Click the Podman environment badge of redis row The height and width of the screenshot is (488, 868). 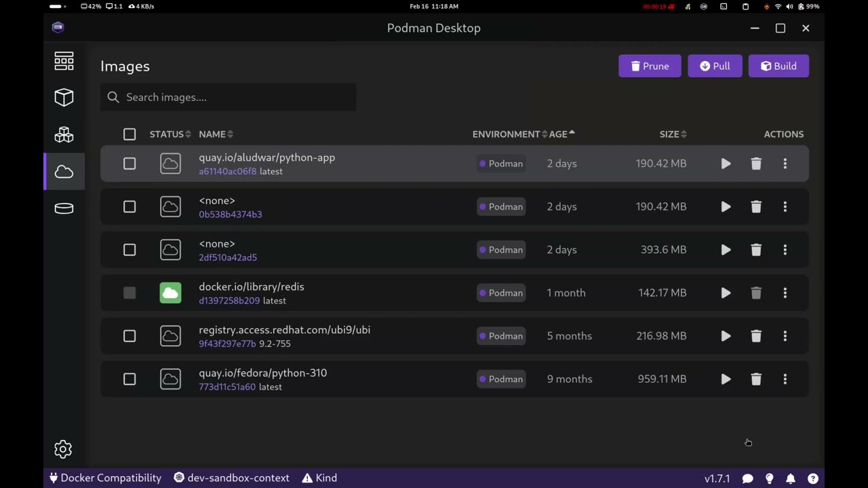[x=501, y=293]
